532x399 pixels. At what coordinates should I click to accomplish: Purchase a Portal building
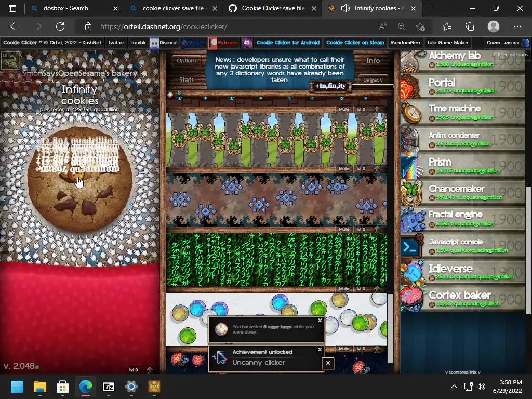463,86
